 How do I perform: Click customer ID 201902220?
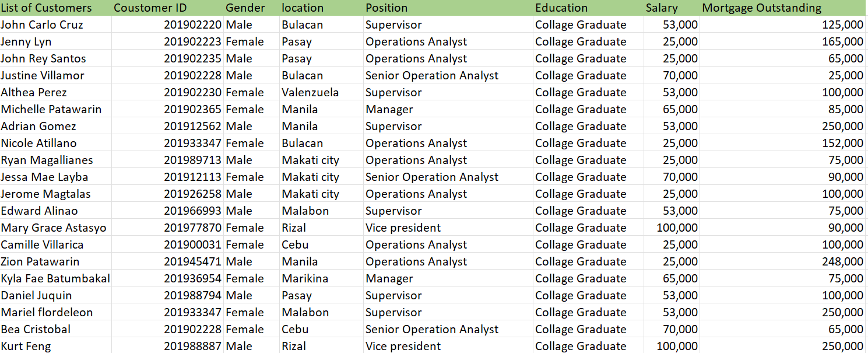167,25
